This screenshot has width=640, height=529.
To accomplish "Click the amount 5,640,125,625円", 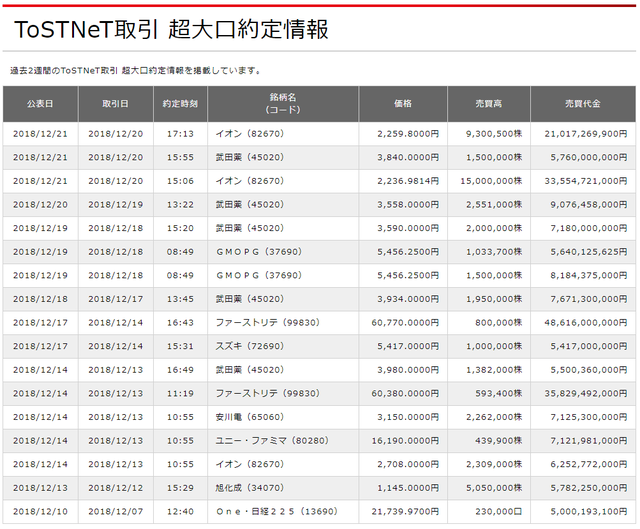I will (x=589, y=252).
